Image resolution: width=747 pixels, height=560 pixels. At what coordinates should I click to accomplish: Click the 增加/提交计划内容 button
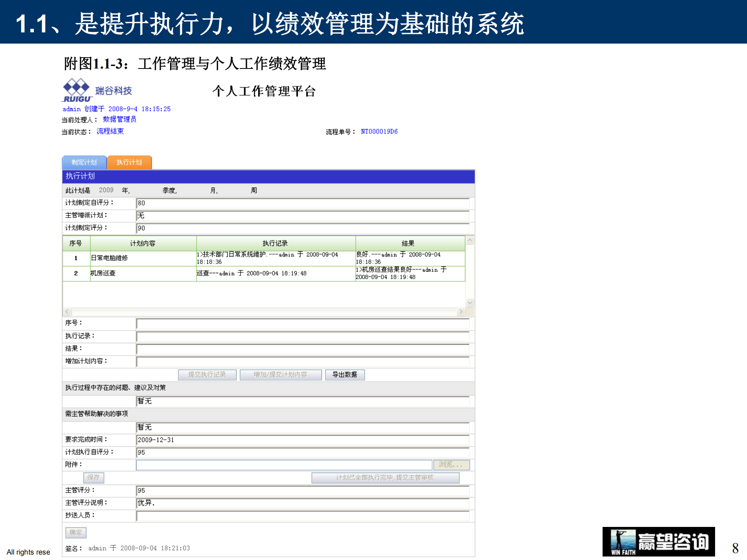coord(281,374)
